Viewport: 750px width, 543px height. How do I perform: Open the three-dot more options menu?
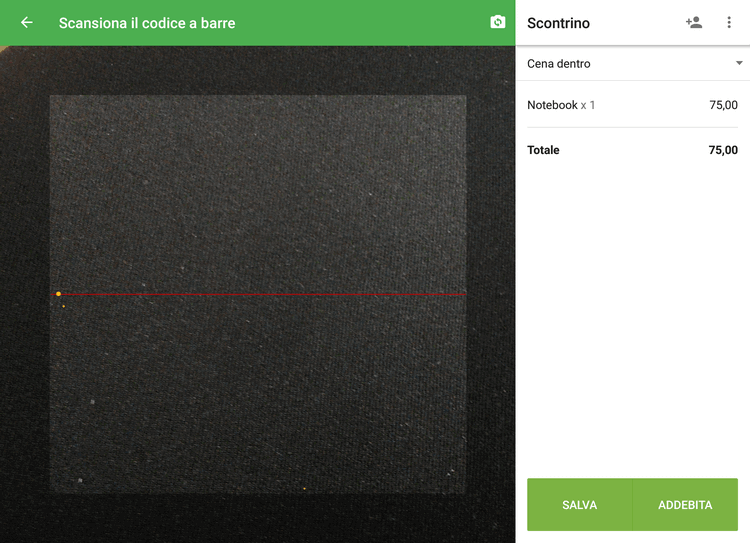[729, 22]
